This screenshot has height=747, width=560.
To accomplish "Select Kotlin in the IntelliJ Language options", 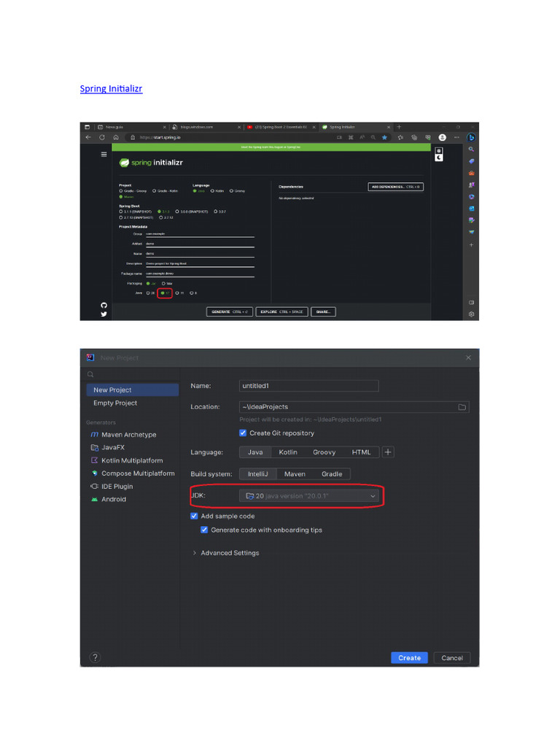I will pos(288,452).
